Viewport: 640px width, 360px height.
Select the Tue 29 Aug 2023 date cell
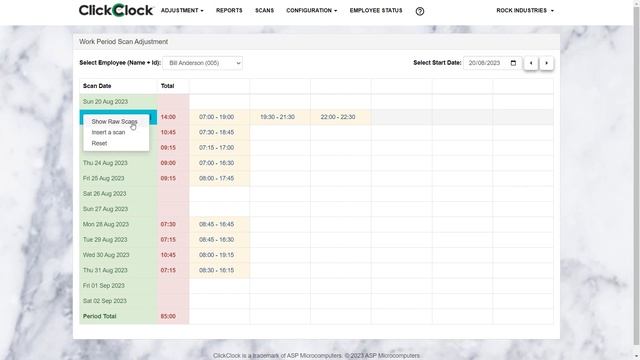click(x=118, y=240)
